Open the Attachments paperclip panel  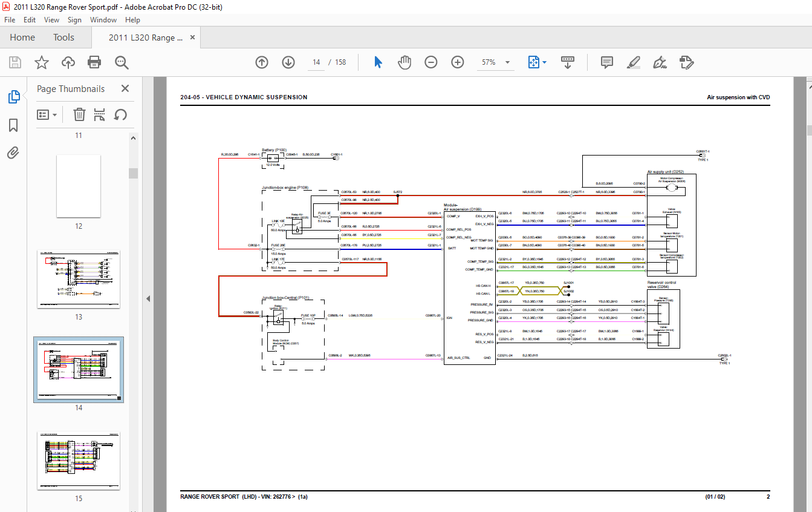coord(13,153)
